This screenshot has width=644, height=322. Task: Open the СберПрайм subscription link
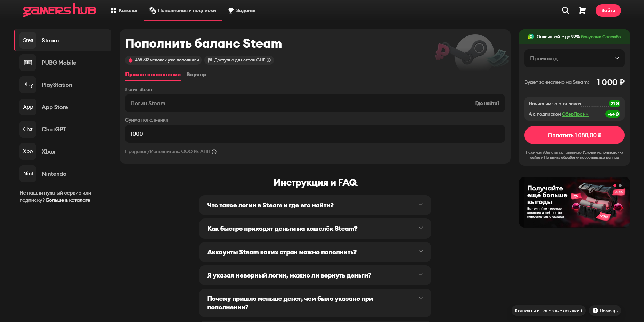575,114
